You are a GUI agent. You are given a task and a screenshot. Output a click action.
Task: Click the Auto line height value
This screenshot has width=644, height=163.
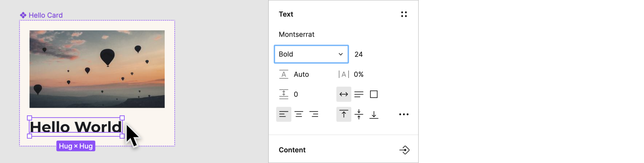point(301,74)
